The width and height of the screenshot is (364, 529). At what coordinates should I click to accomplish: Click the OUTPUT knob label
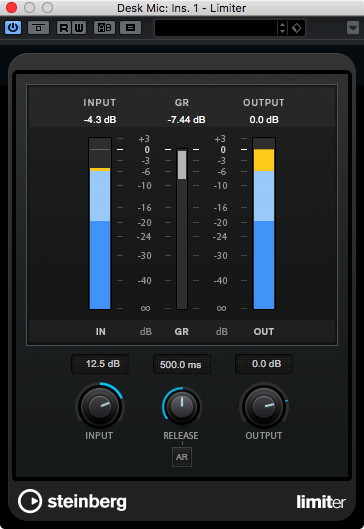tap(263, 436)
